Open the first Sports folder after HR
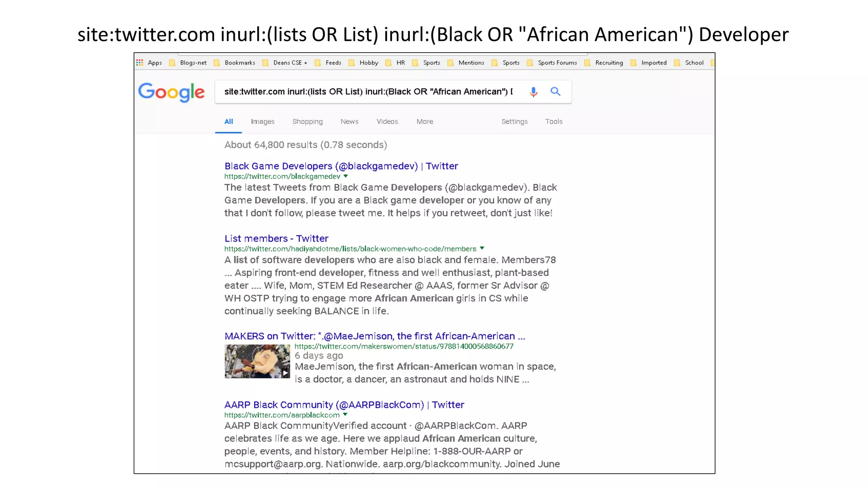868x488 pixels. pyautogui.click(x=426, y=63)
